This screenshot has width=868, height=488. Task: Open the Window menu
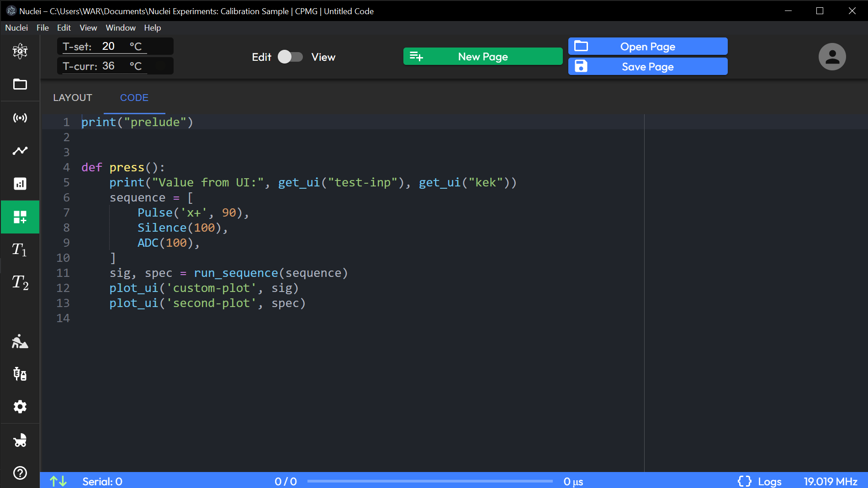[x=121, y=28]
